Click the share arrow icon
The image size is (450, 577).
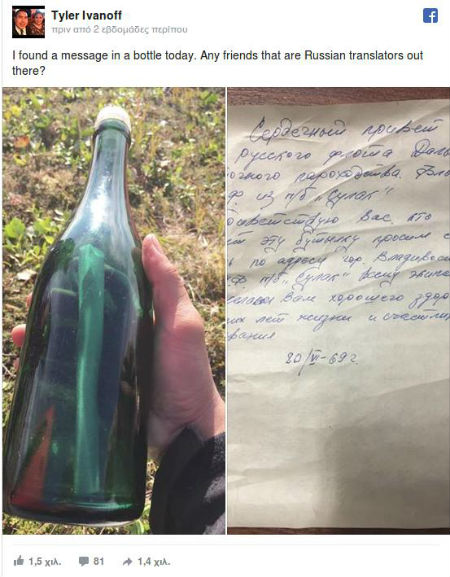128,562
